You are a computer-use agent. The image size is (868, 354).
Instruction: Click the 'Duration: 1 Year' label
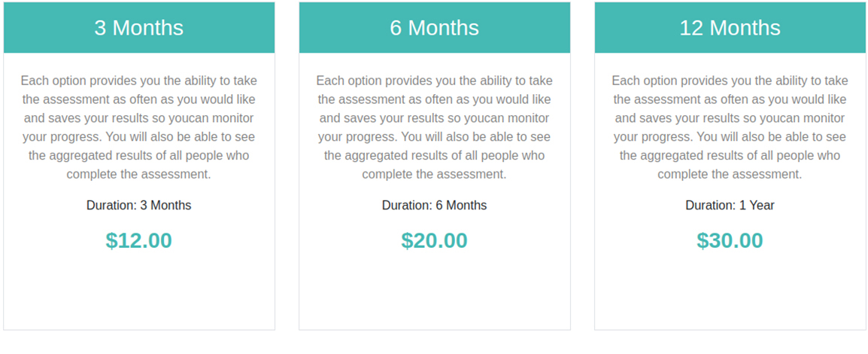tap(730, 206)
